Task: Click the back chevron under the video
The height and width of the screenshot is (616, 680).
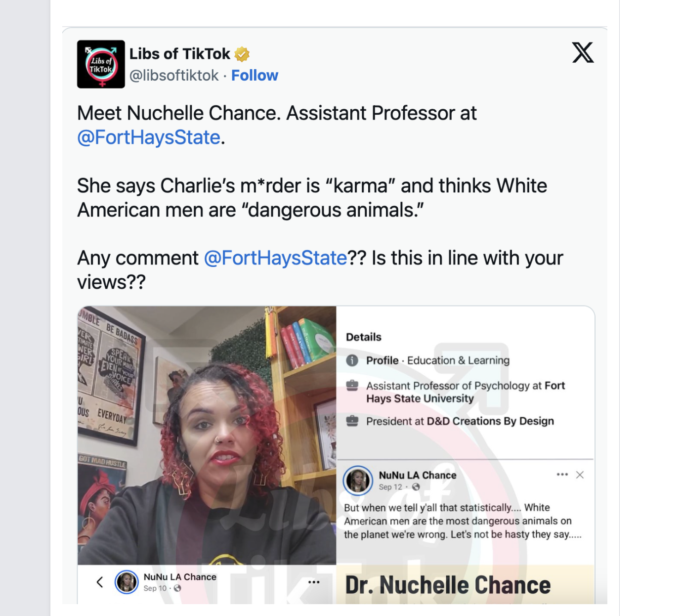Action: coord(100,582)
